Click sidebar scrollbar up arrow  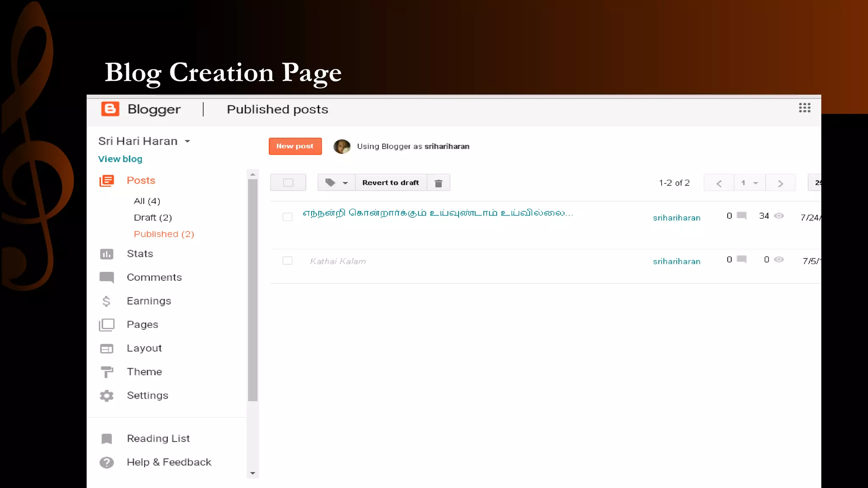(x=253, y=175)
